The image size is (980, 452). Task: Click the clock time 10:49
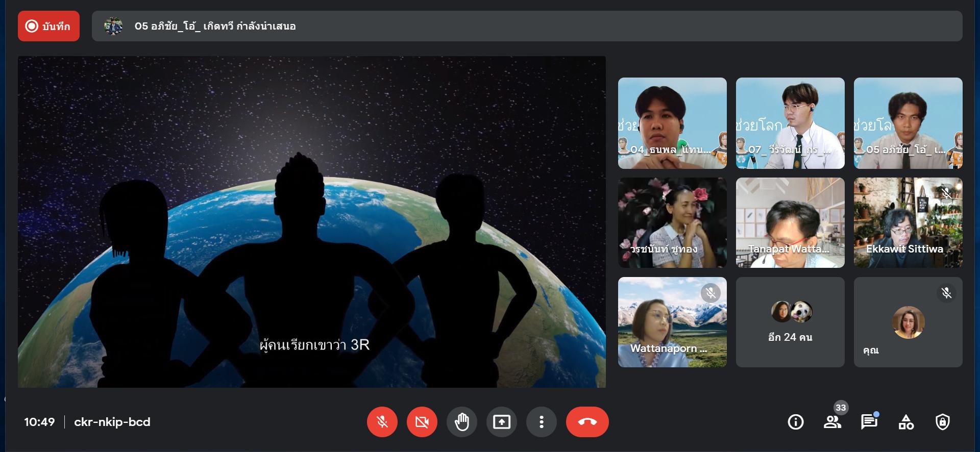[39, 422]
